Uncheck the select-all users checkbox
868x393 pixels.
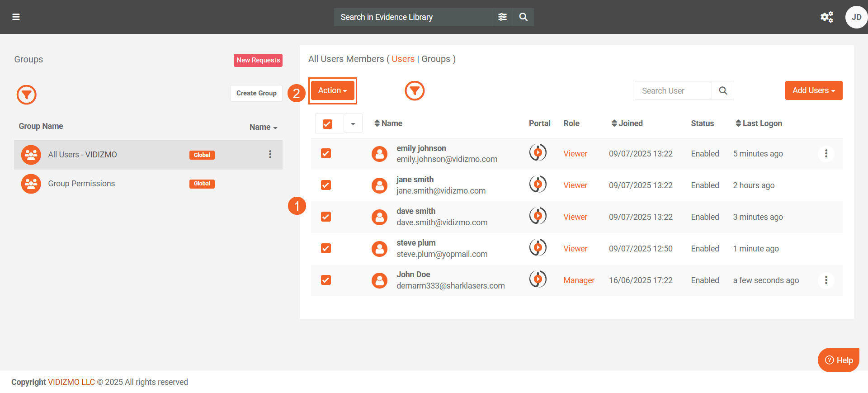[x=328, y=123]
